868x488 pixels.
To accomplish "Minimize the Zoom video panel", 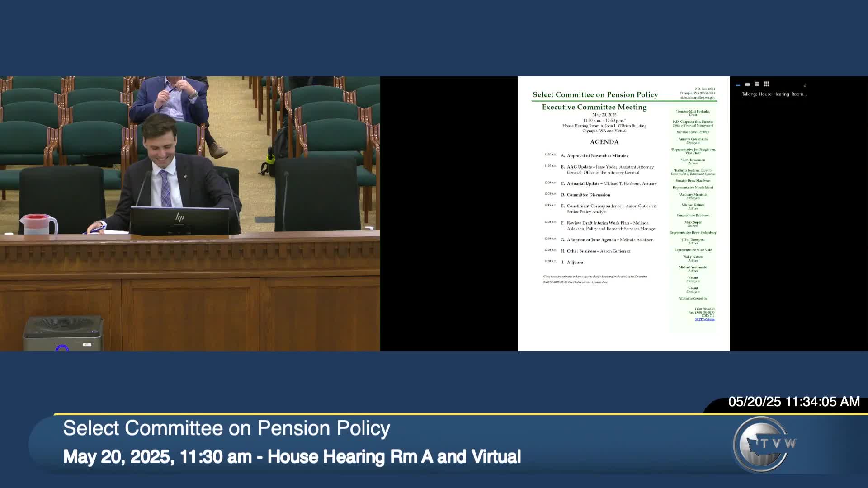I will point(738,85).
